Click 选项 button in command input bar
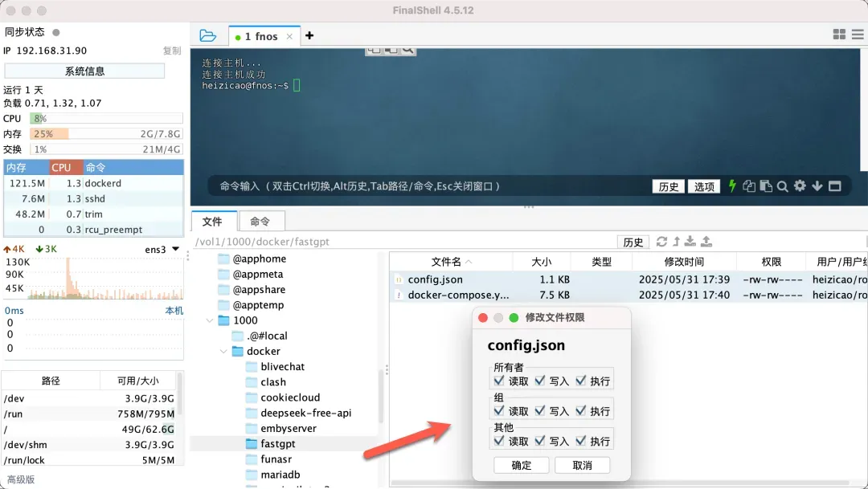The image size is (868, 489). 704,186
